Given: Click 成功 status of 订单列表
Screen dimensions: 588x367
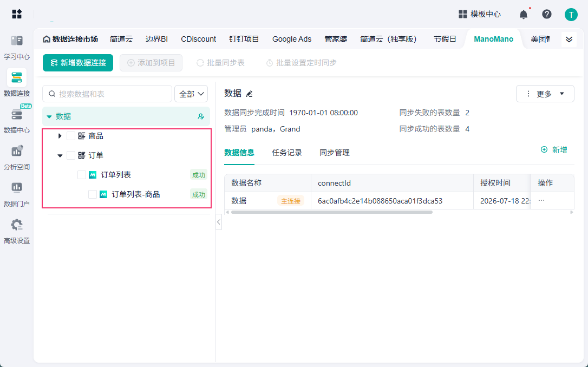Looking at the screenshot, I should (198, 175).
